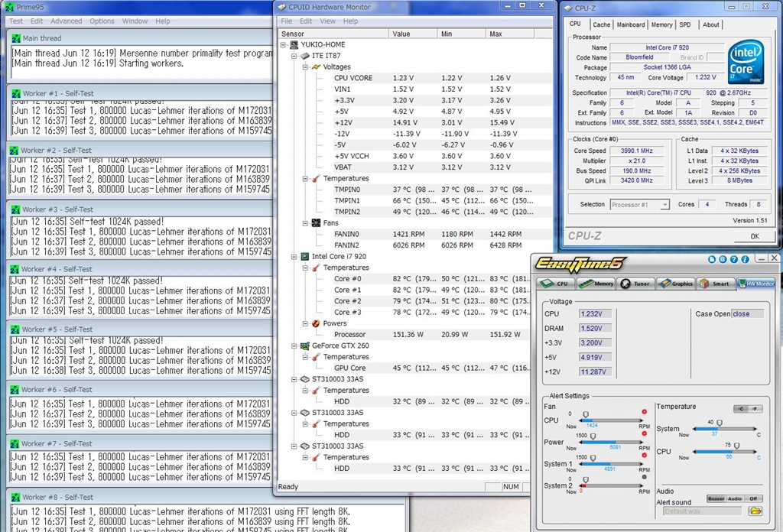Image resolution: width=783 pixels, height=532 pixels.
Task: Open Prime95 Advanced menu
Action: (66, 21)
